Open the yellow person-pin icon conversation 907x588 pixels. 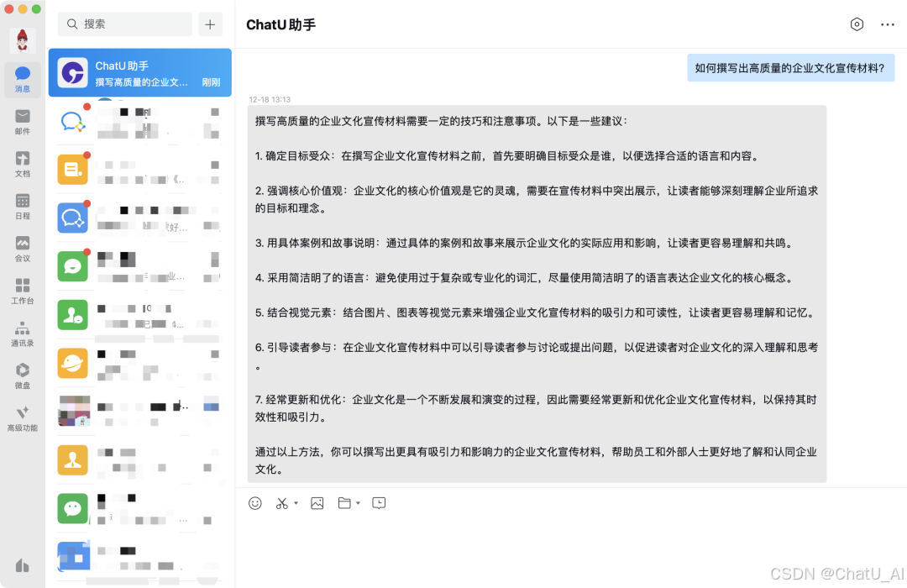tap(140, 460)
